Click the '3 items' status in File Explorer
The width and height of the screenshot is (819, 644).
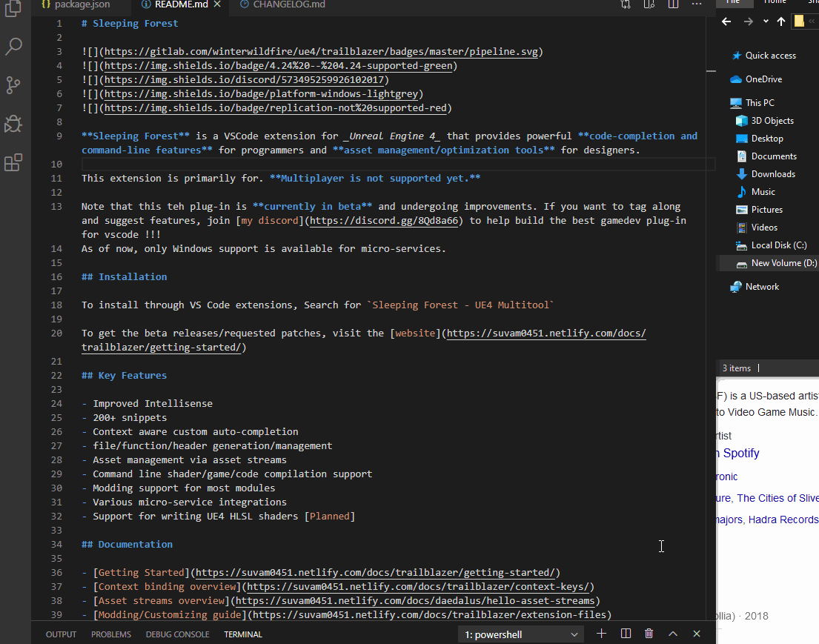(x=737, y=368)
